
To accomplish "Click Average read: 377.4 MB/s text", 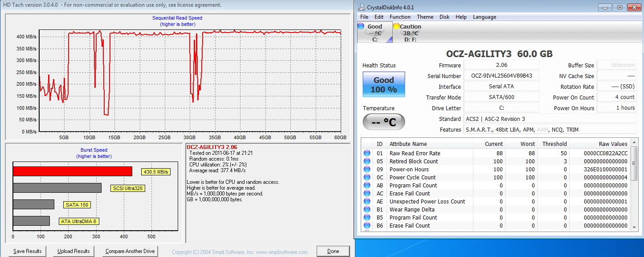I will pos(217,170).
